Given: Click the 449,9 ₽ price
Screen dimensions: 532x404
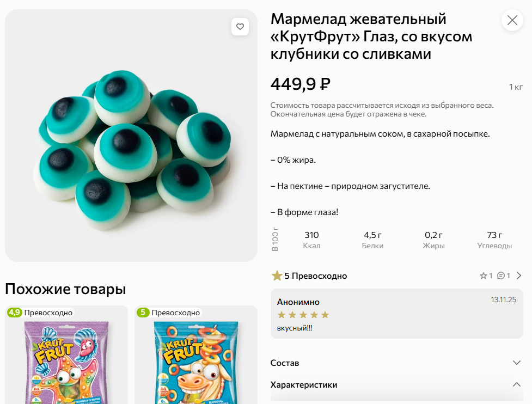Looking at the screenshot, I should click(301, 84).
